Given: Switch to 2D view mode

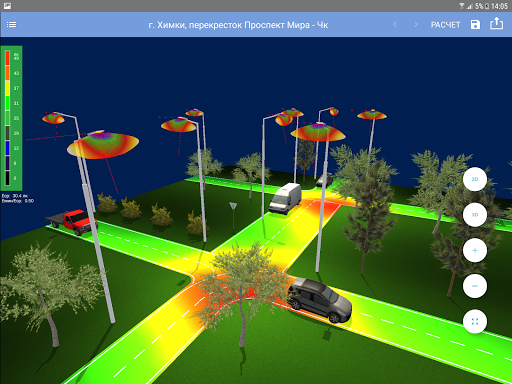Looking at the screenshot, I should pos(475,179).
